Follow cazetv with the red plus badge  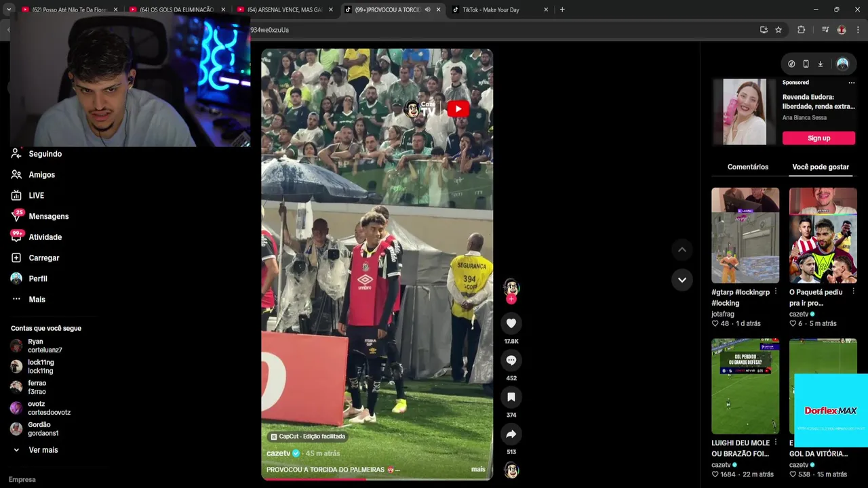point(511,299)
